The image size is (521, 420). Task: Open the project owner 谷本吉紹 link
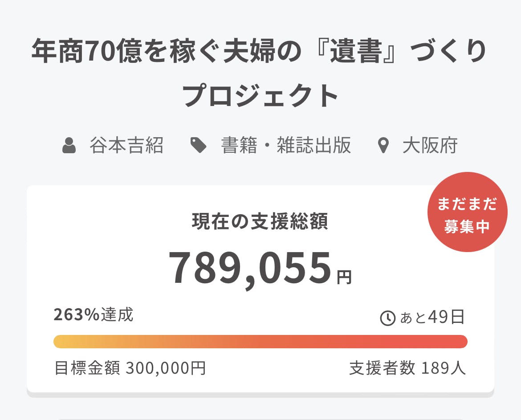click(x=126, y=146)
